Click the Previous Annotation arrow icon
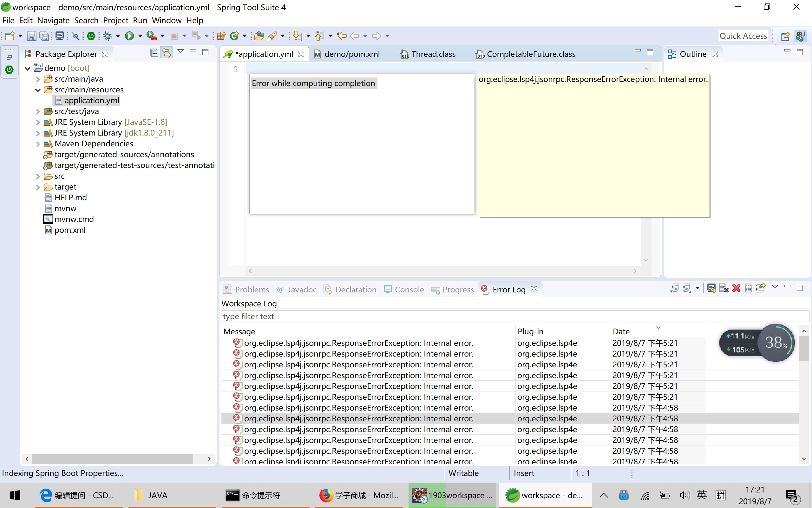 coord(319,36)
